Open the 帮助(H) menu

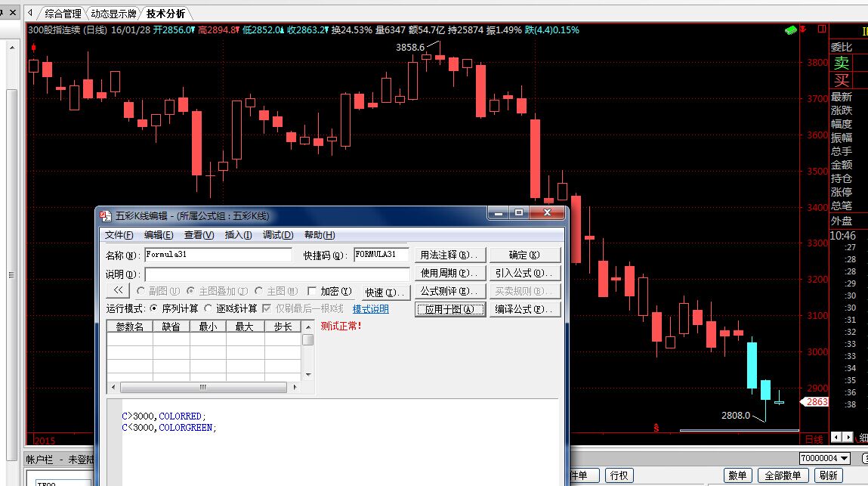320,235
